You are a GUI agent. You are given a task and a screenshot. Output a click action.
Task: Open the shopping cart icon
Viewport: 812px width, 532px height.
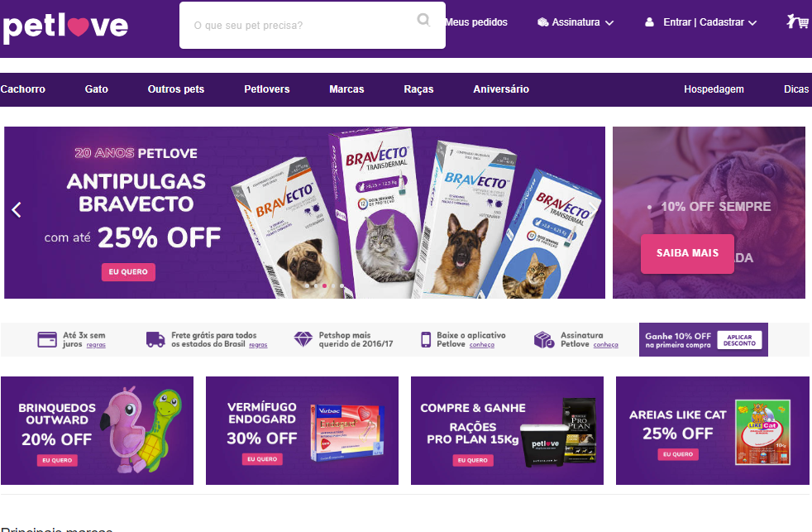tap(797, 22)
